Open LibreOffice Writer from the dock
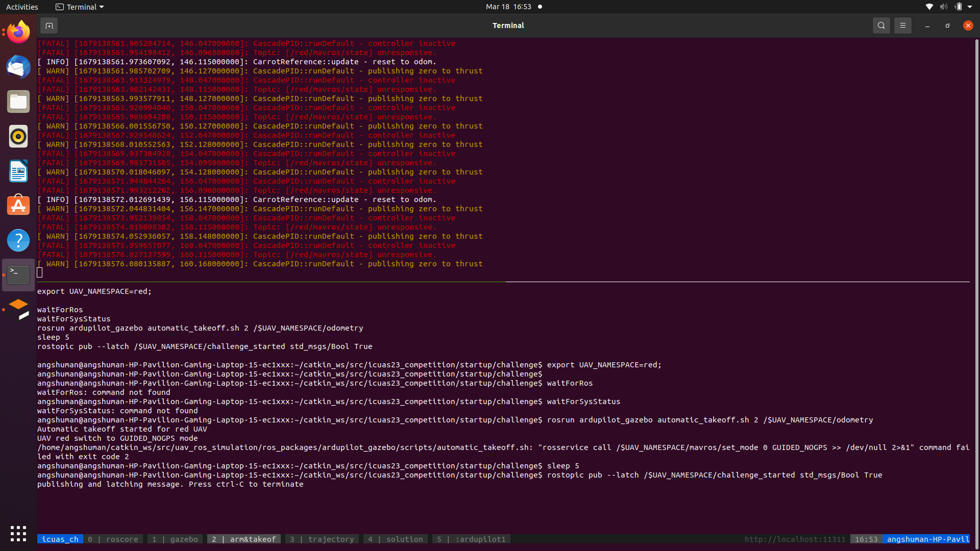Image resolution: width=980 pixels, height=551 pixels. (x=18, y=171)
